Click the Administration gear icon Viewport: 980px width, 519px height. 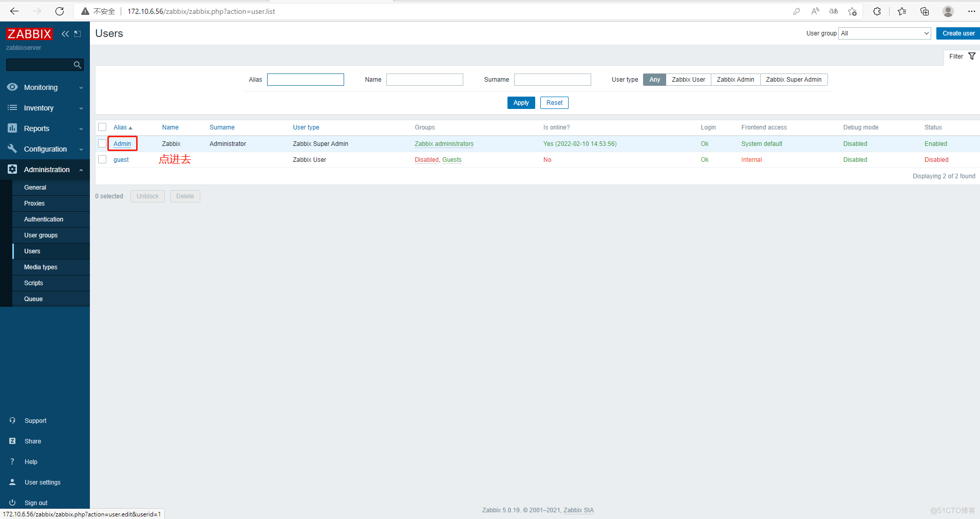12,169
